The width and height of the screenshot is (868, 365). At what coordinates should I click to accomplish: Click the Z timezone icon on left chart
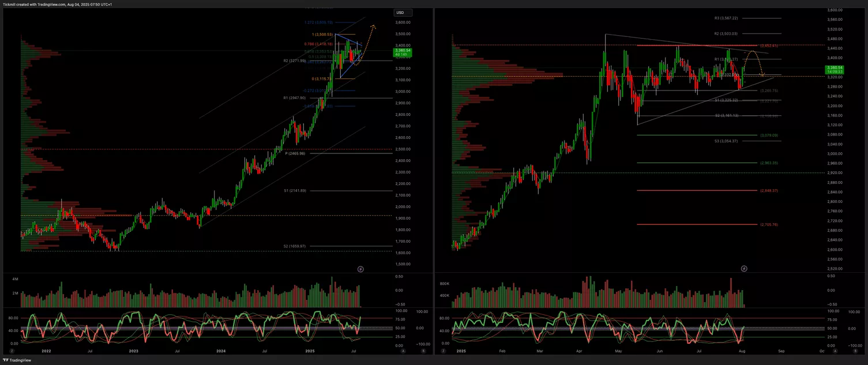[12, 351]
